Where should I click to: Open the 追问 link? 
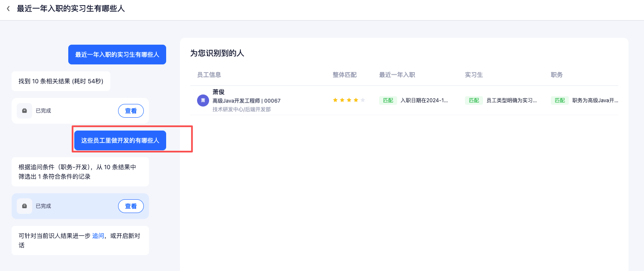tap(98, 236)
